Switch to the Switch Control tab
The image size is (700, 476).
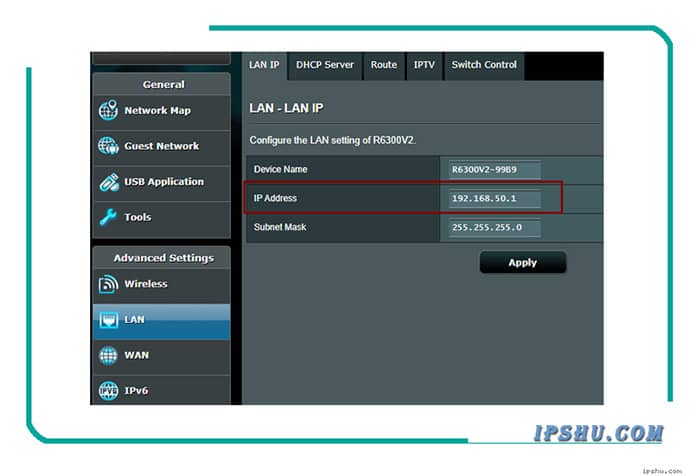[484, 65]
